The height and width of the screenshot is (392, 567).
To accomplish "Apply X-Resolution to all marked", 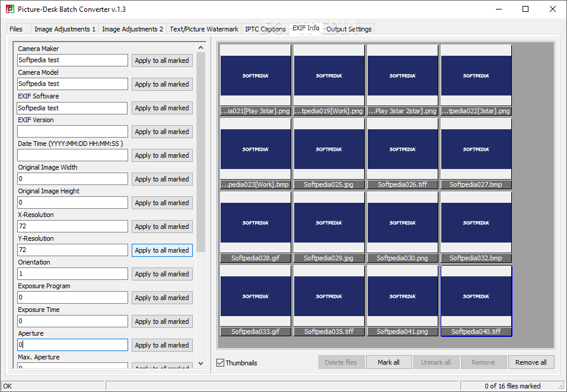I will pos(162,227).
